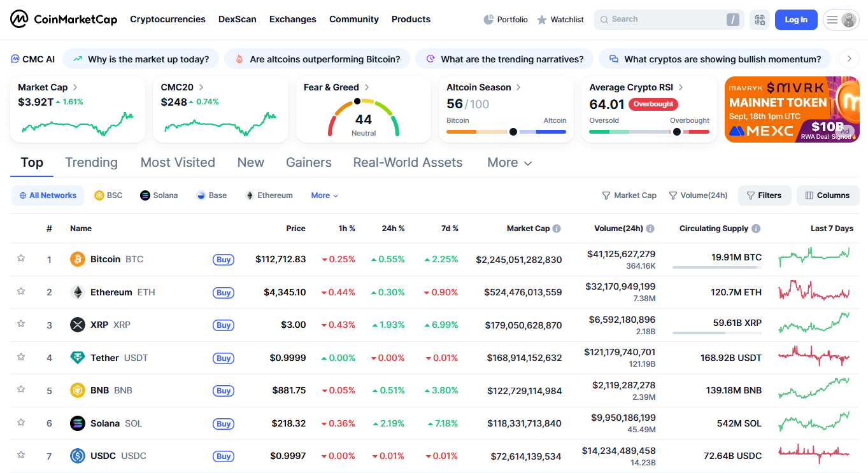The width and height of the screenshot is (868, 473).
Task: Click Altcoin Season index slider
Action: pos(506,132)
